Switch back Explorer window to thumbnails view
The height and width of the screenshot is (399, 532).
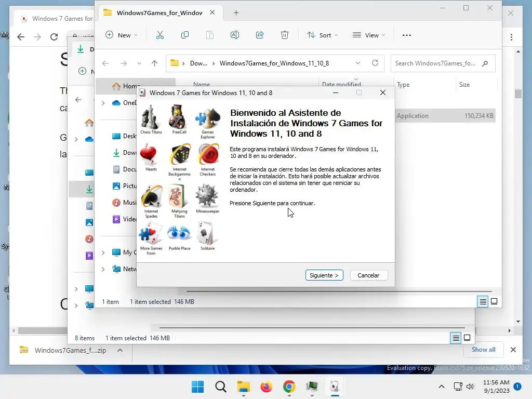click(x=467, y=338)
